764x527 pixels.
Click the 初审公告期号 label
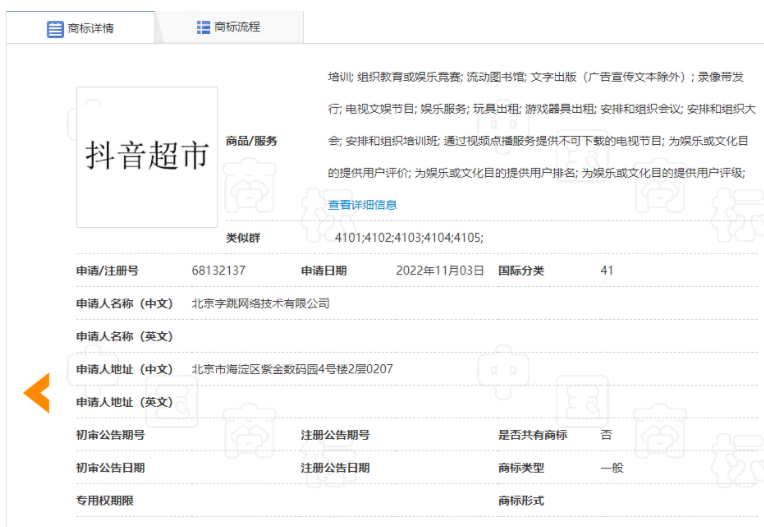pyautogui.click(x=110, y=435)
